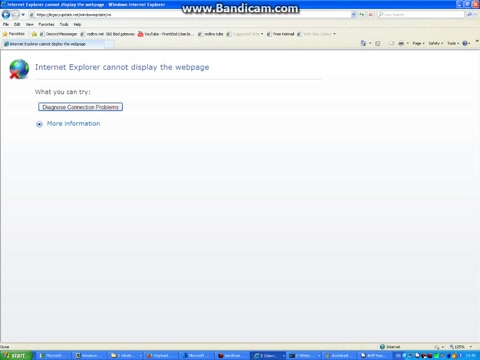Open the Tools menu in the menu bar
Viewport: 480px width, 360px height.
point(64,24)
